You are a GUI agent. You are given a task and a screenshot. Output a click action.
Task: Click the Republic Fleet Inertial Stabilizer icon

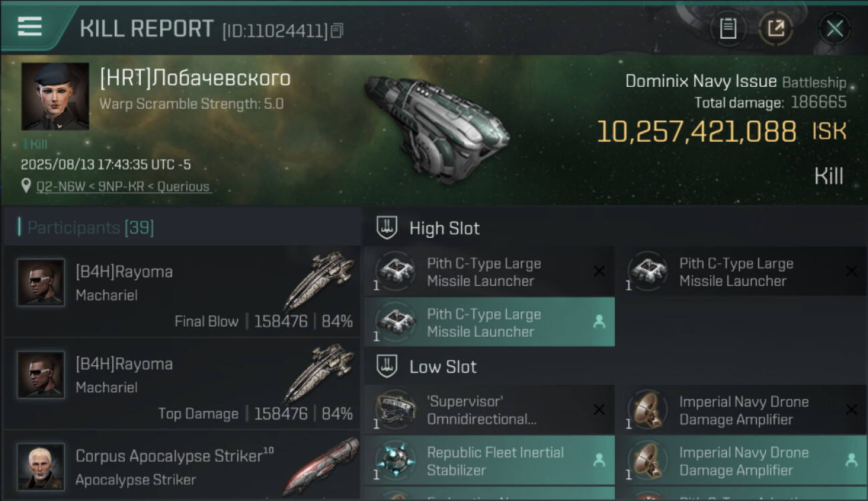395,461
